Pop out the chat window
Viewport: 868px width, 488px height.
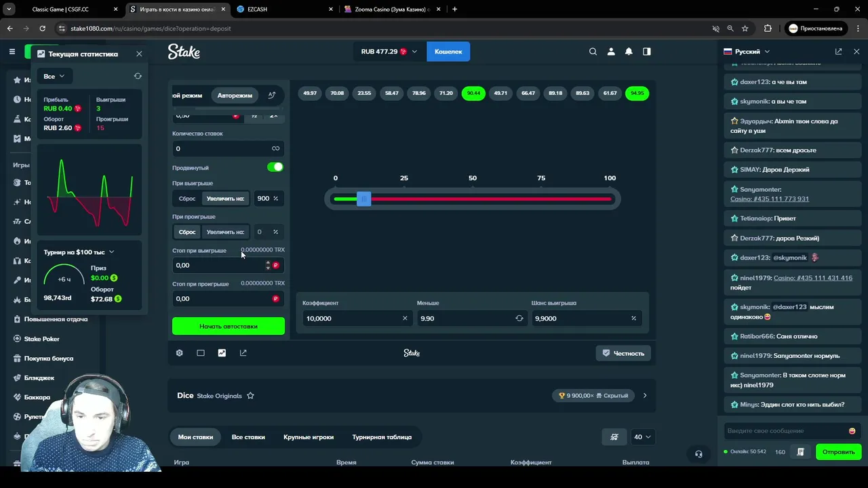pos(838,52)
